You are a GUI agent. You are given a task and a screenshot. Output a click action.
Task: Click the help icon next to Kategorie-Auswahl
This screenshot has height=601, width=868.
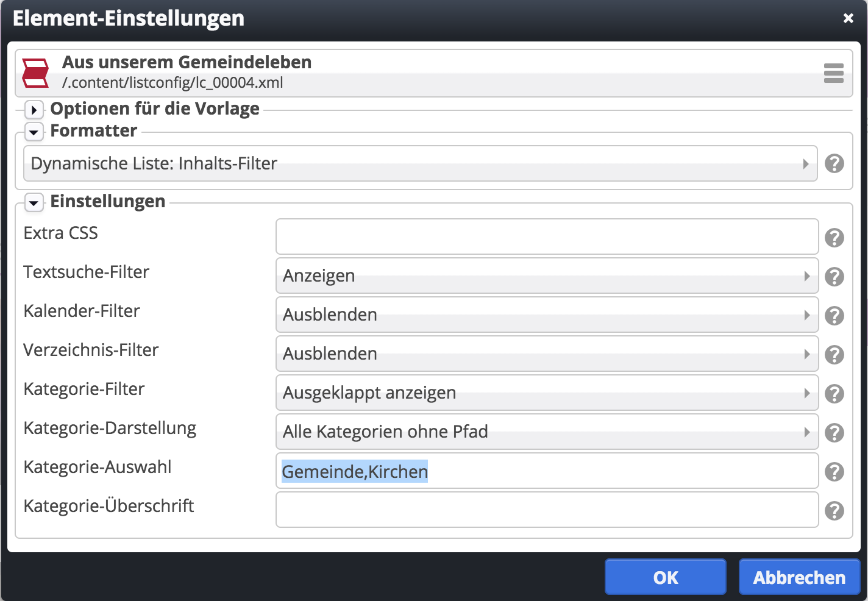[834, 471]
